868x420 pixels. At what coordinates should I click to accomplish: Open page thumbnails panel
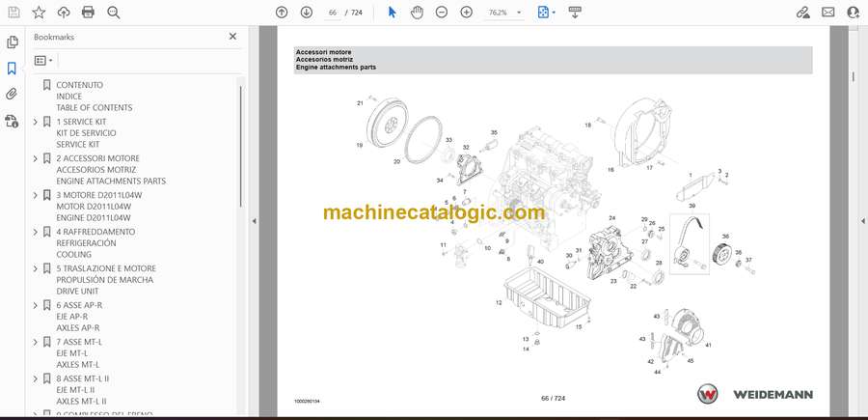tap(12, 42)
